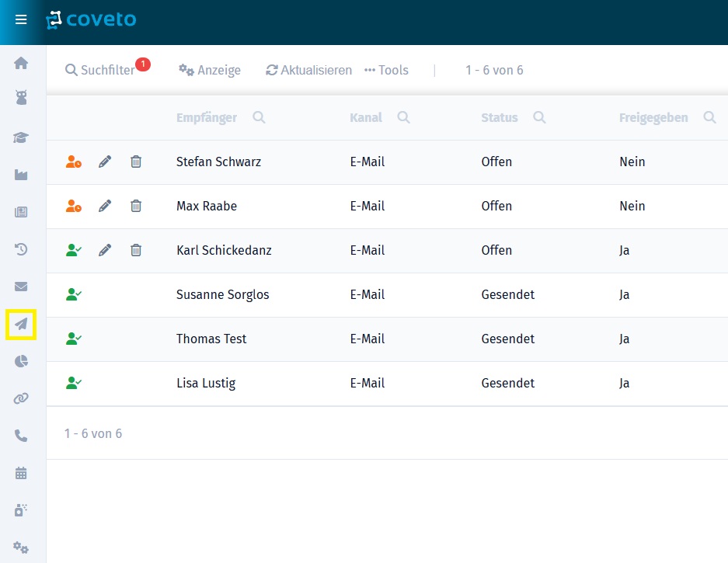The image size is (728, 563).
Task: Click approved user icon for Susanne Sorglos
Action: [x=74, y=294]
